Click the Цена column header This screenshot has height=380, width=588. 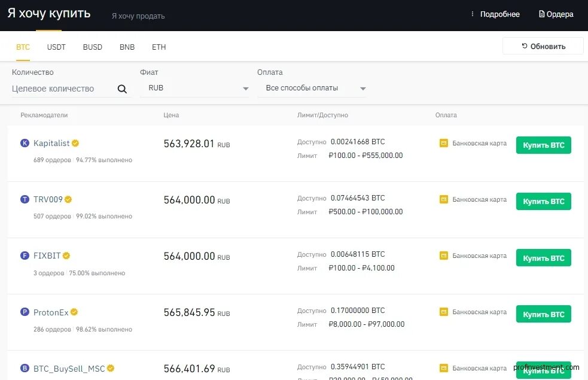pyautogui.click(x=171, y=115)
